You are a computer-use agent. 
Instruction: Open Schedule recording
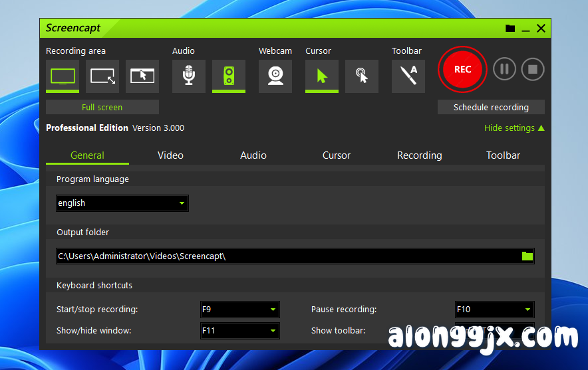coord(491,107)
